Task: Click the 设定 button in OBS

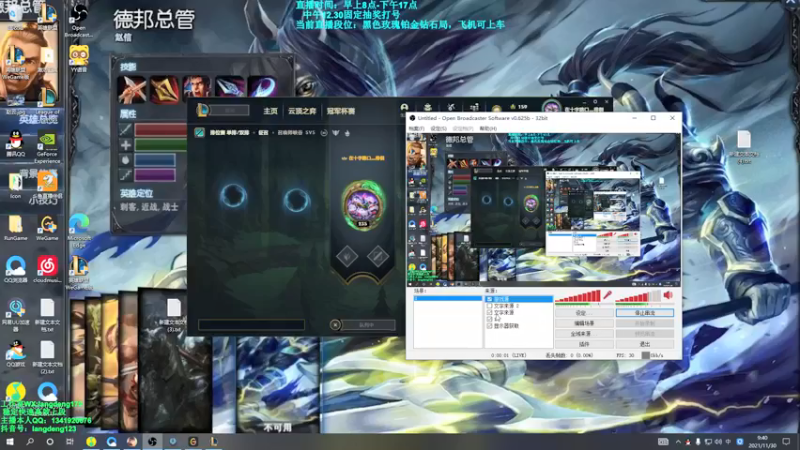Action: (x=584, y=313)
